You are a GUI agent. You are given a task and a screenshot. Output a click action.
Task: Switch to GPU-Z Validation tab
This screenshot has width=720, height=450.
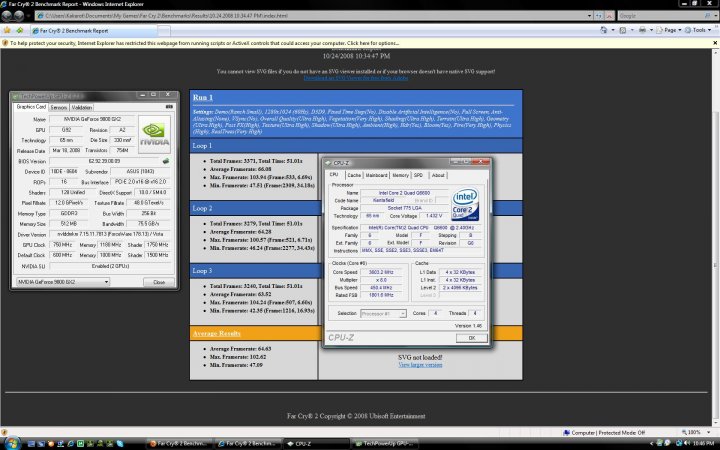click(82, 107)
